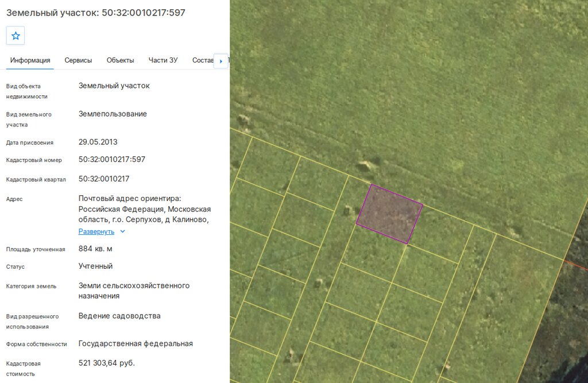Select the parcel right of the highlighted one
Screen dimensions: 588x383
point(441,234)
